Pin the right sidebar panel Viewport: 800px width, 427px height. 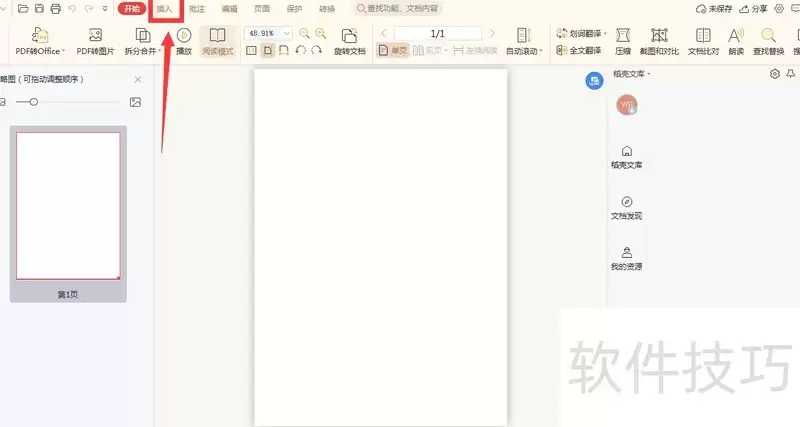coord(790,74)
